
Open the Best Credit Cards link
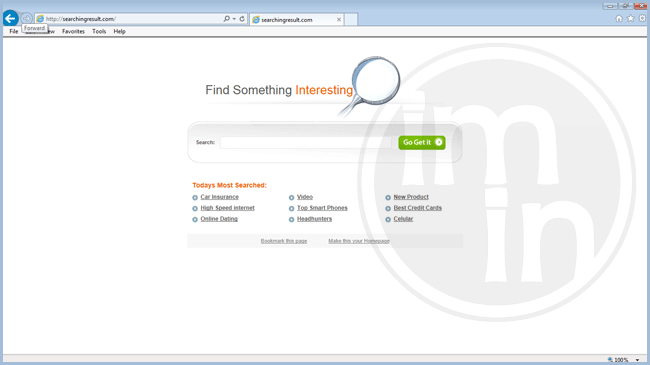[x=417, y=208]
